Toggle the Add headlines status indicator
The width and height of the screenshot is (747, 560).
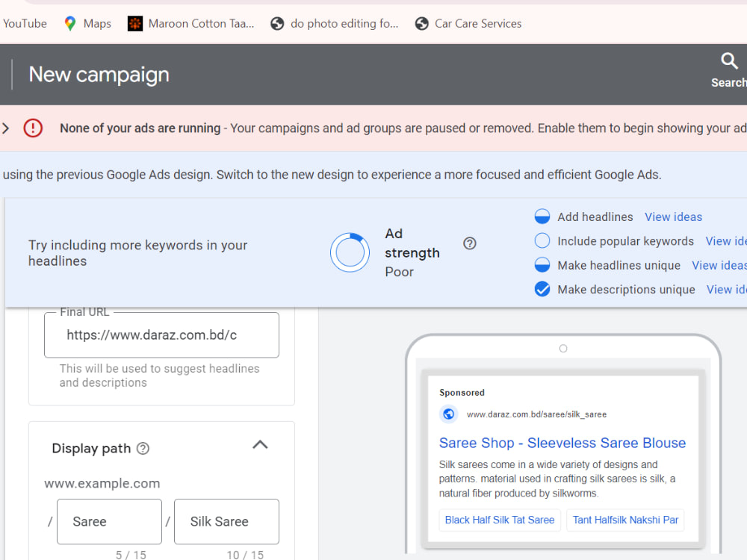pyautogui.click(x=542, y=217)
